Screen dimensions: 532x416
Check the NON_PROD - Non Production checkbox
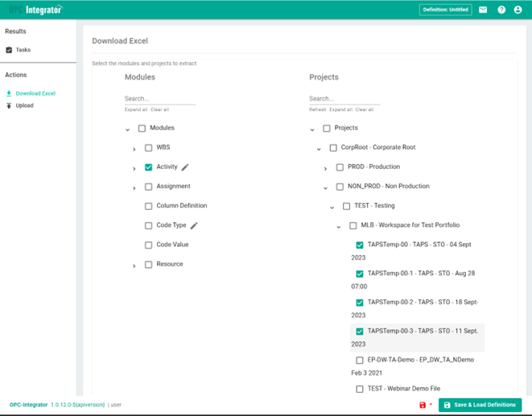(x=340, y=187)
